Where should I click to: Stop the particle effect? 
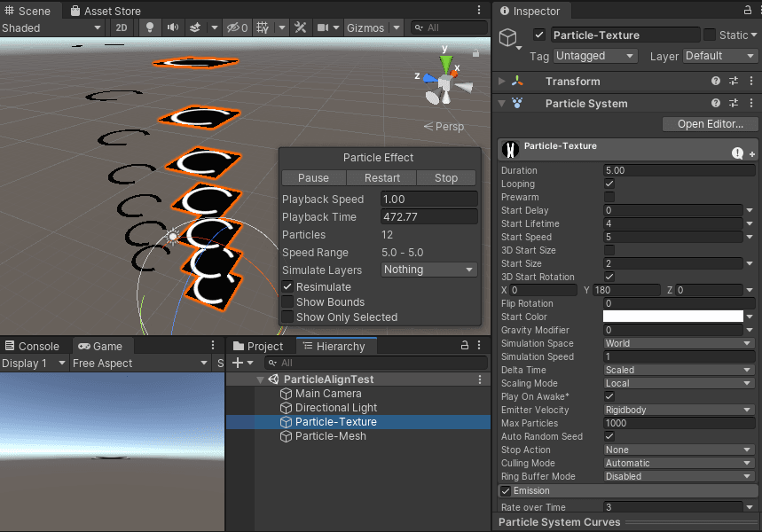[446, 178]
